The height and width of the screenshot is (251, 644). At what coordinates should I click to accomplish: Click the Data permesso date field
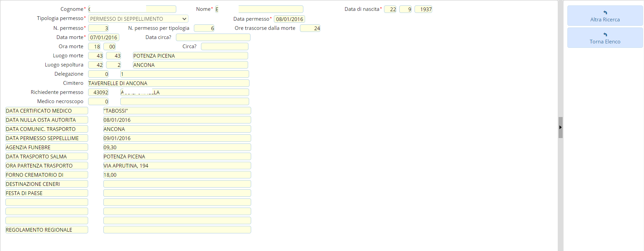point(289,19)
